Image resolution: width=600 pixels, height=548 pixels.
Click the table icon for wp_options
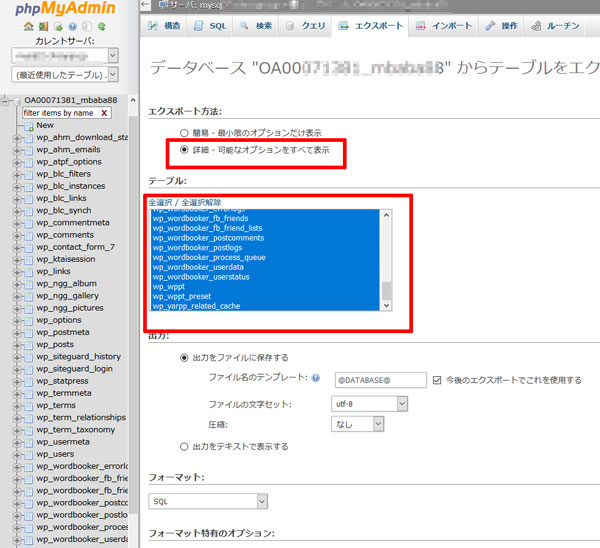[29, 321]
